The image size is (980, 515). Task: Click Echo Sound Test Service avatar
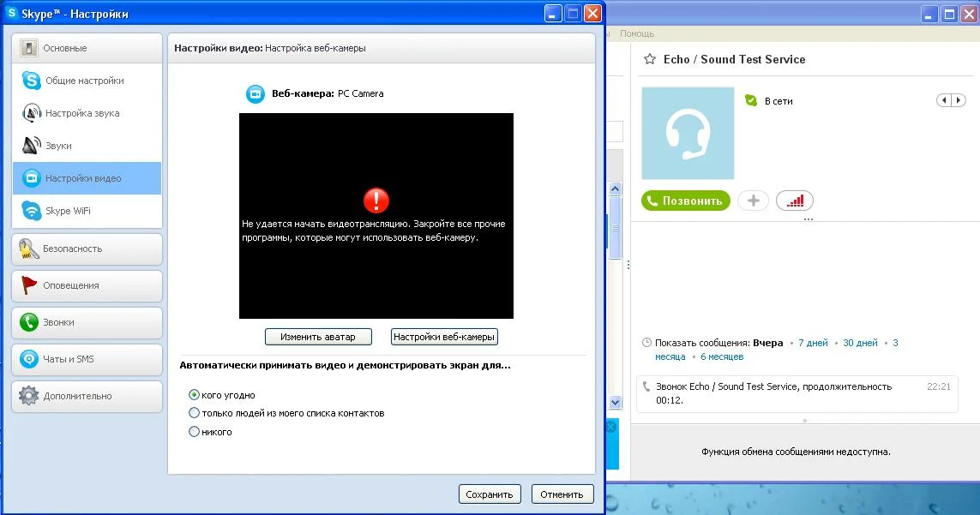click(688, 133)
